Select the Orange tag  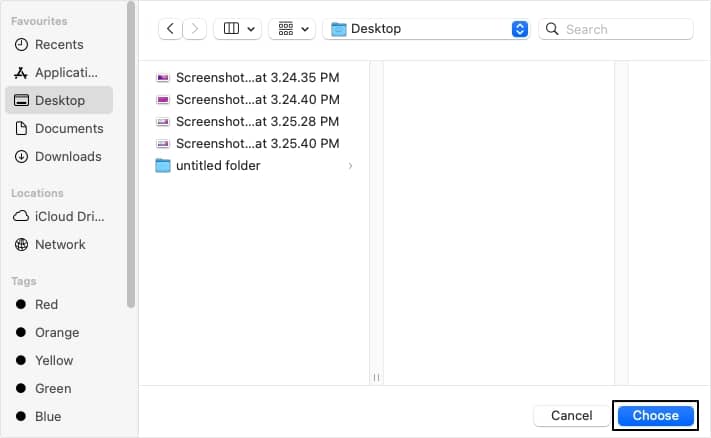[59, 332]
